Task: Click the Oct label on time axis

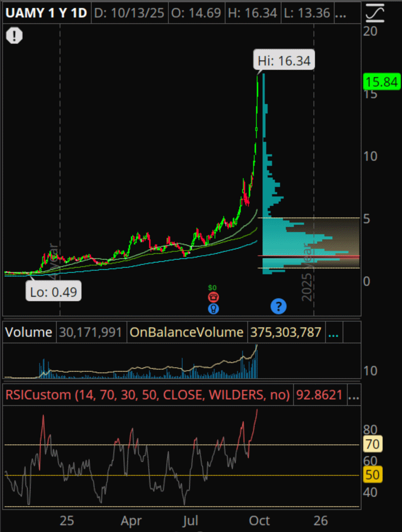Action: coord(259,520)
